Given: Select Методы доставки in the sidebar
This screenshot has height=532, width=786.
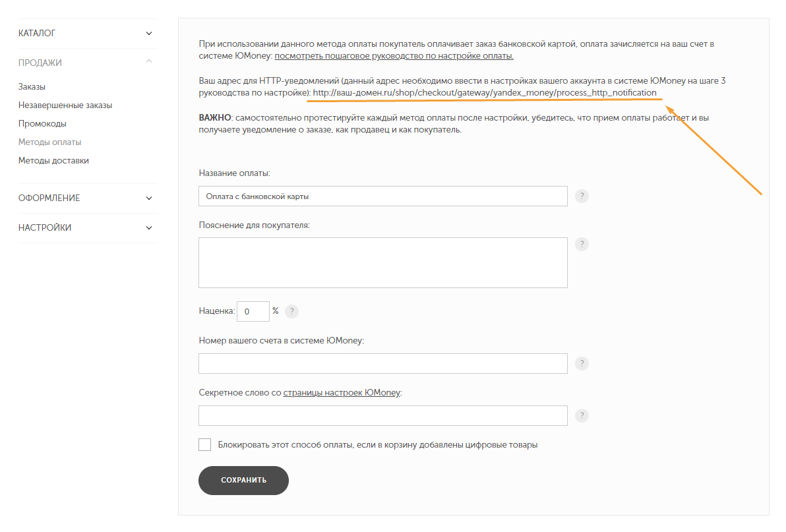Looking at the screenshot, I should pos(53,161).
